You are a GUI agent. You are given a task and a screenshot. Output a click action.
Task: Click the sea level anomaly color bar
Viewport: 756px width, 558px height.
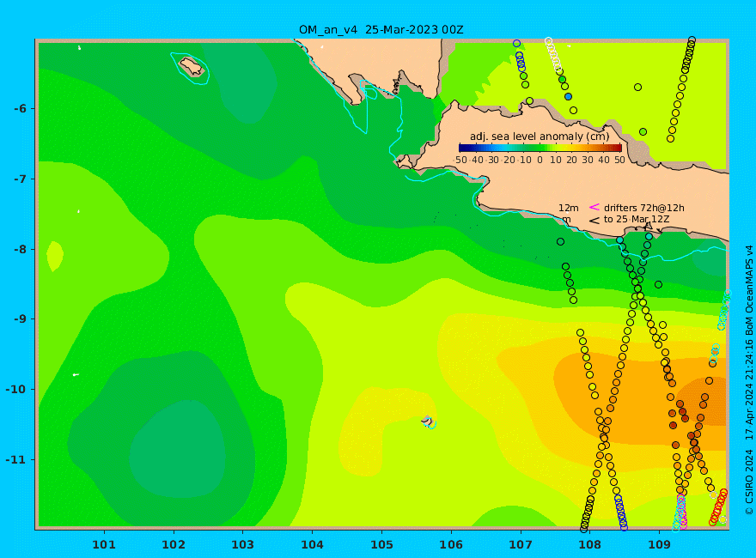pyautogui.click(x=540, y=148)
